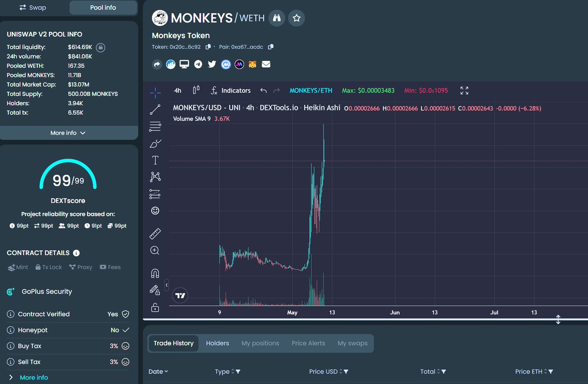Image resolution: width=588 pixels, height=384 pixels.
Task: Select the zoom in tool
Action: tap(155, 251)
